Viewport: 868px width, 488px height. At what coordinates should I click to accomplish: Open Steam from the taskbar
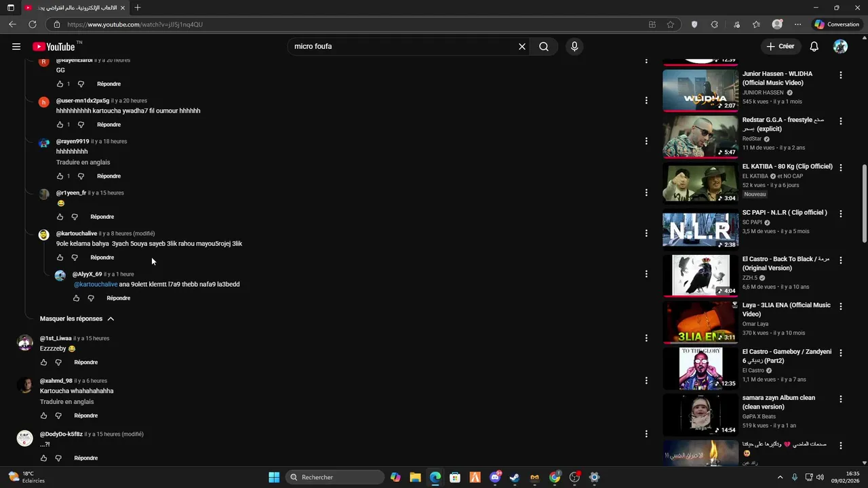pyautogui.click(x=515, y=477)
